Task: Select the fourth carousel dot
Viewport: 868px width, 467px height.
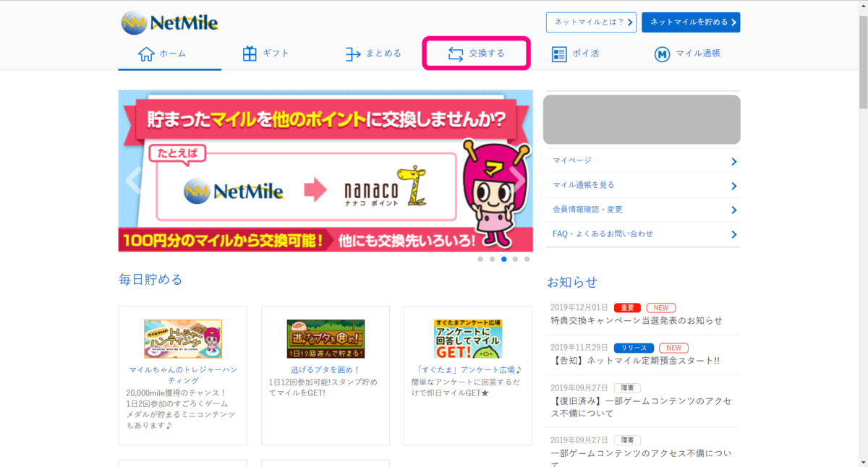Action: click(x=515, y=259)
